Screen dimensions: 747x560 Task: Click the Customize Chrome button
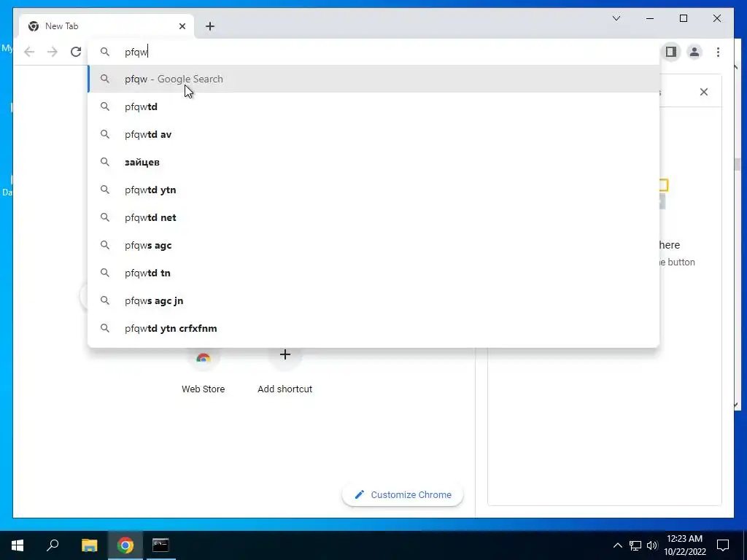point(403,495)
